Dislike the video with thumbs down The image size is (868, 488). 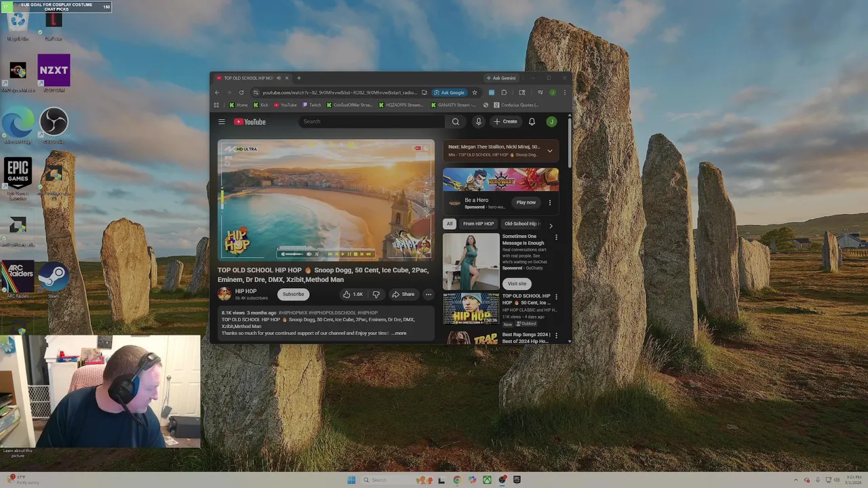tap(376, 294)
